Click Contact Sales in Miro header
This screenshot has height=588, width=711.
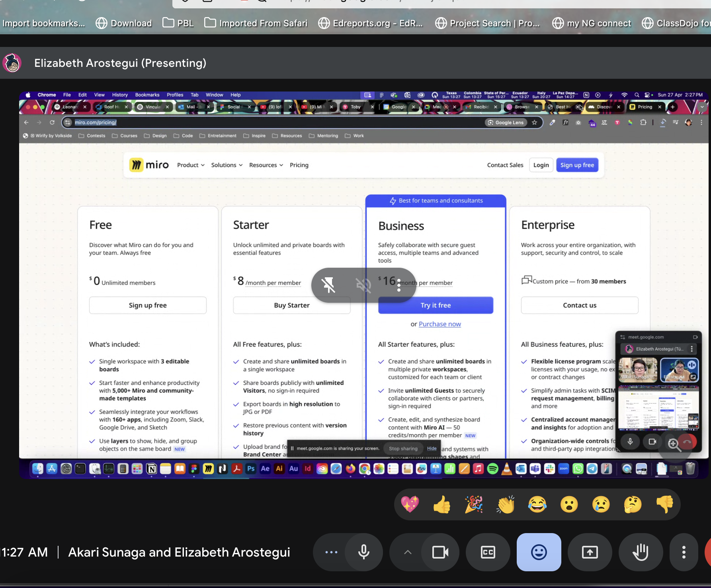(505, 165)
